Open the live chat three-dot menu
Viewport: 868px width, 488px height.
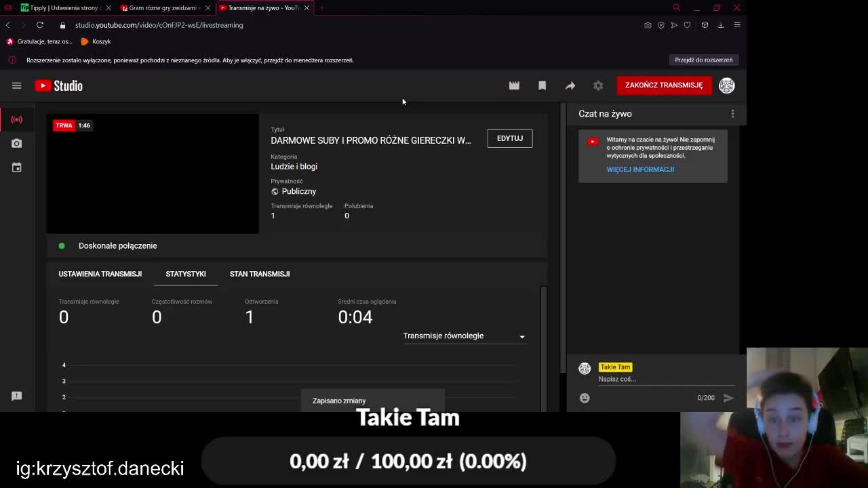[732, 114]
